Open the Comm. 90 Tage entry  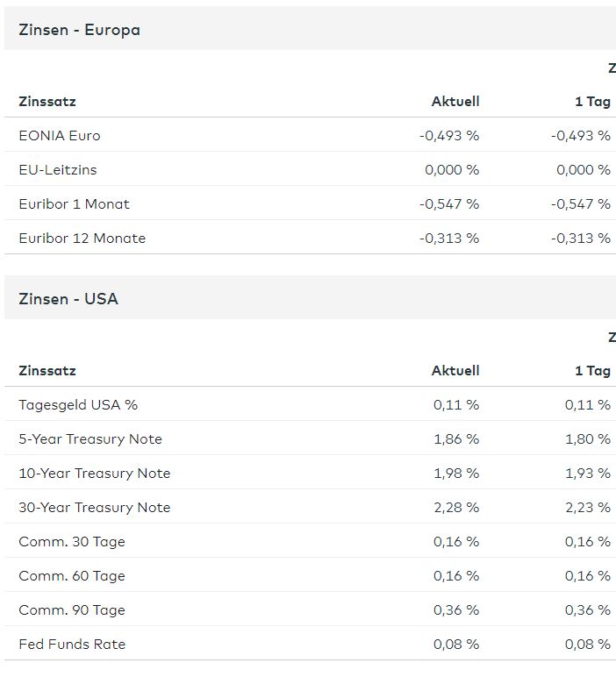click(72, 610)
